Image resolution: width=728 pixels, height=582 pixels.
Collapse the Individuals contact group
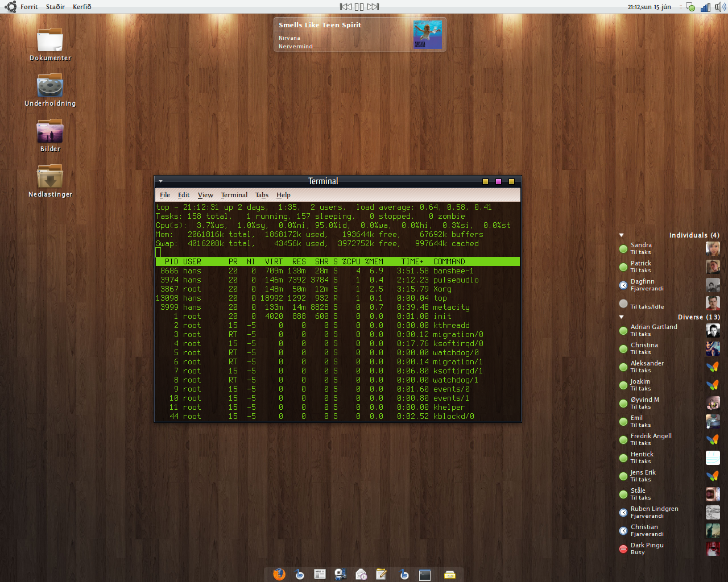pos(622,235)
